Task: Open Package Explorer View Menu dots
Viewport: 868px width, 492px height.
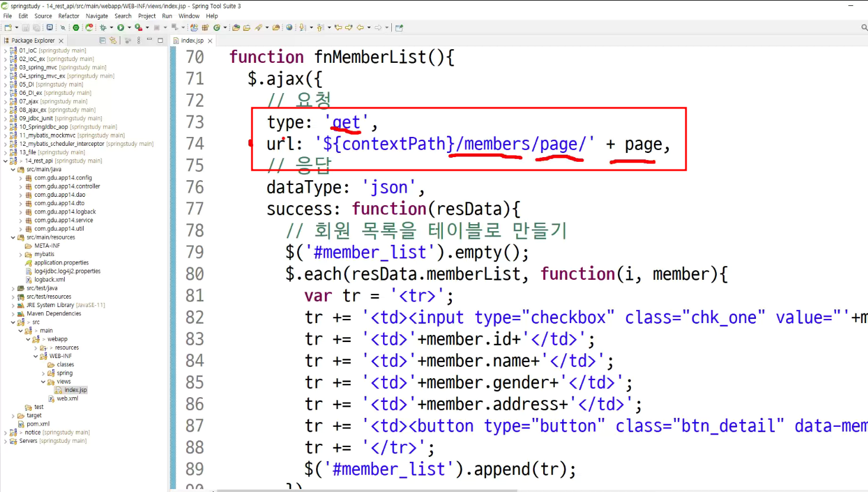Action: [x=139, y=40]
